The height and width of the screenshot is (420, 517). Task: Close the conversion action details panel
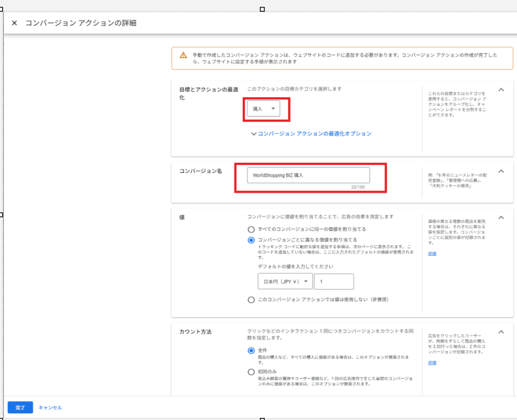click(x=14, y=23)
